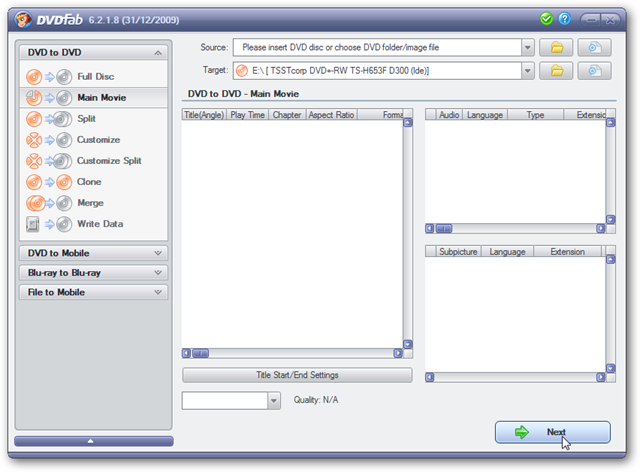The height and width of the screenshot is (472, 640).
Task: Click audio list scroll down arrow
Action: 611,219
